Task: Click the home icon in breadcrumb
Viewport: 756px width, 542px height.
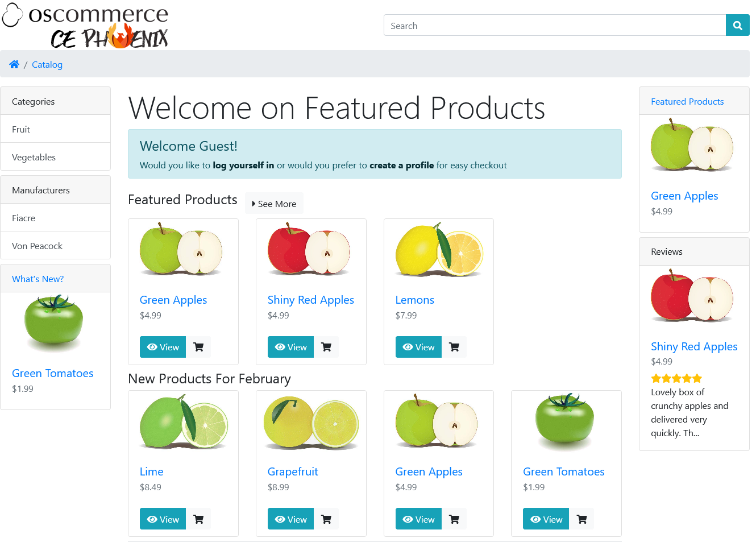Action: pos(14,64)
